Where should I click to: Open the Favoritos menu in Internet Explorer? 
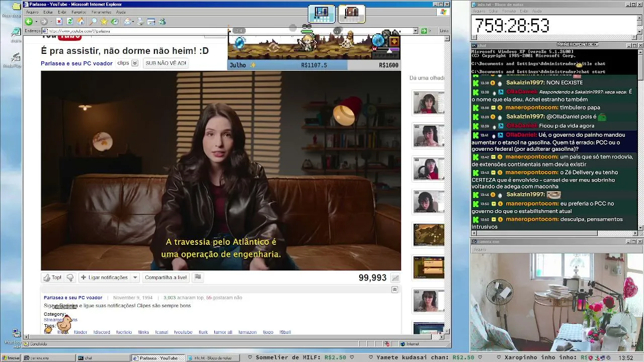coord(79,12)
